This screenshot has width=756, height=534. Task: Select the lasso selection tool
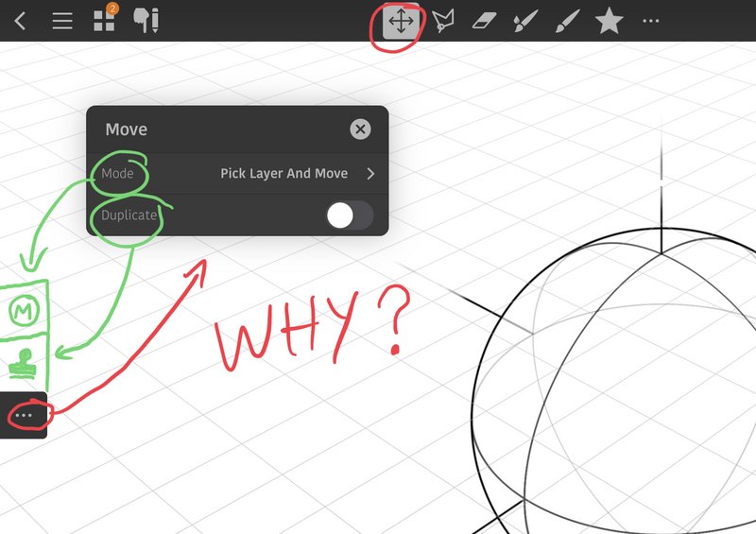click(x=443, y=22)
